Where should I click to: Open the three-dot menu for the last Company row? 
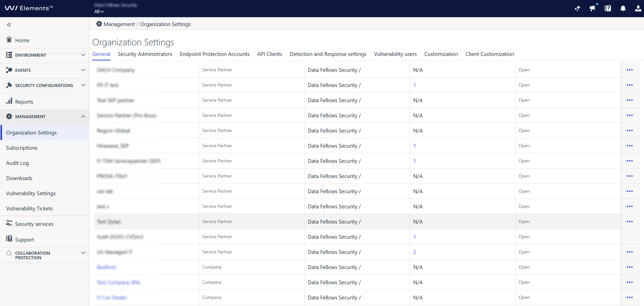[630, 297]
